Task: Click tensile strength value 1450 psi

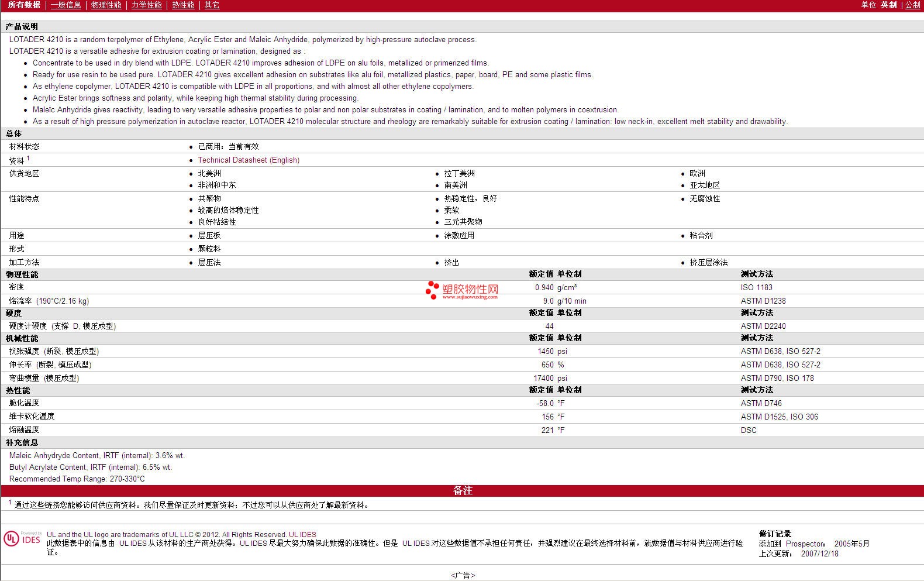Action: tap(552, 352)
